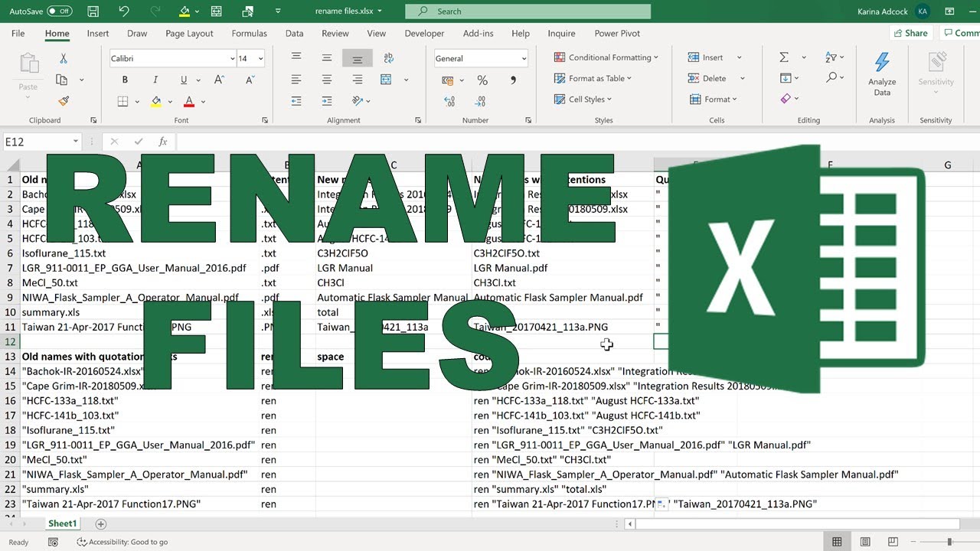Add a new sheet with the plus icon

pyautogui.click(x=100, y=524)
